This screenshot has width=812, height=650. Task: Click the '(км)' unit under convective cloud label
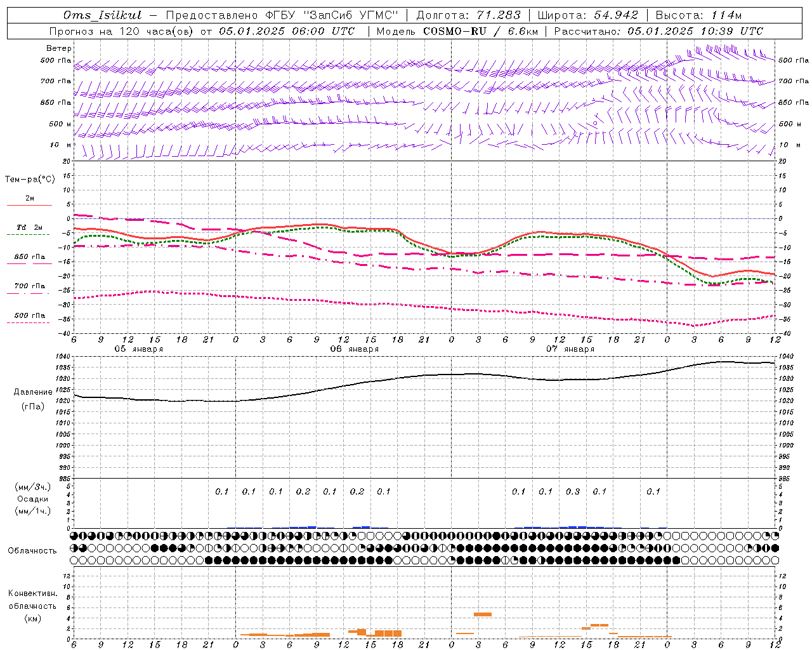tap(32, 618)
